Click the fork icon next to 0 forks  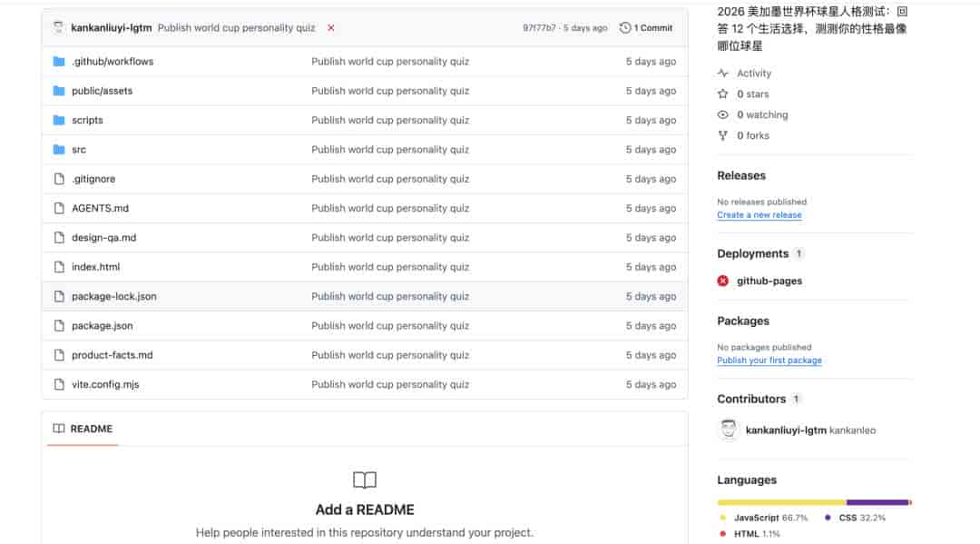723,135
